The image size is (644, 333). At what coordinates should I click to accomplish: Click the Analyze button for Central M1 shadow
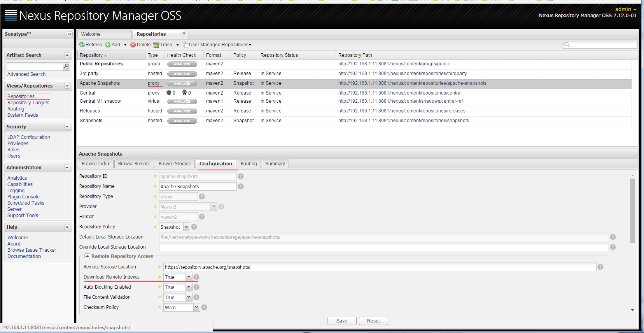tap(182, 102)
